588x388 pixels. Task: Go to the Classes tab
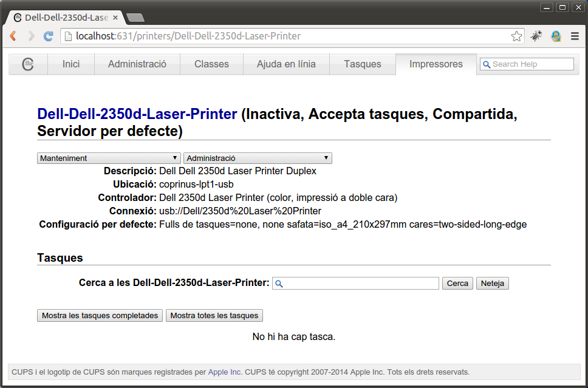211,64
